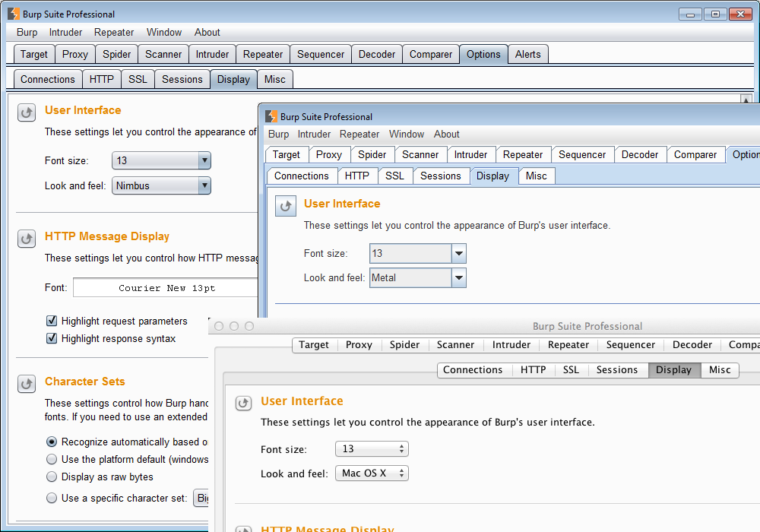Click Character Sets reset icon in Nimbus window
This screenshot has height=532, width=760.
tap(27, 384)
